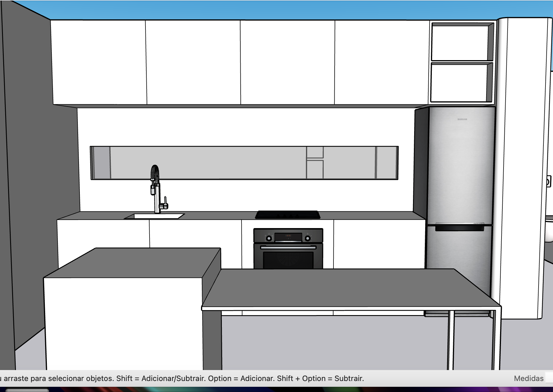Select the top open shelf niche
The height and width of the screenshot is (392, 553).
pos(460,43)
